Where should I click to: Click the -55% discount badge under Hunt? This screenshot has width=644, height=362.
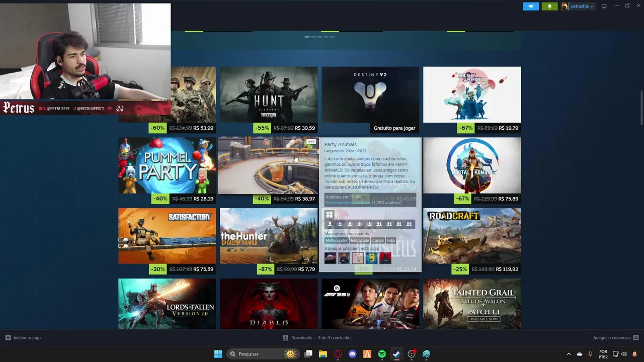point(262,128)
